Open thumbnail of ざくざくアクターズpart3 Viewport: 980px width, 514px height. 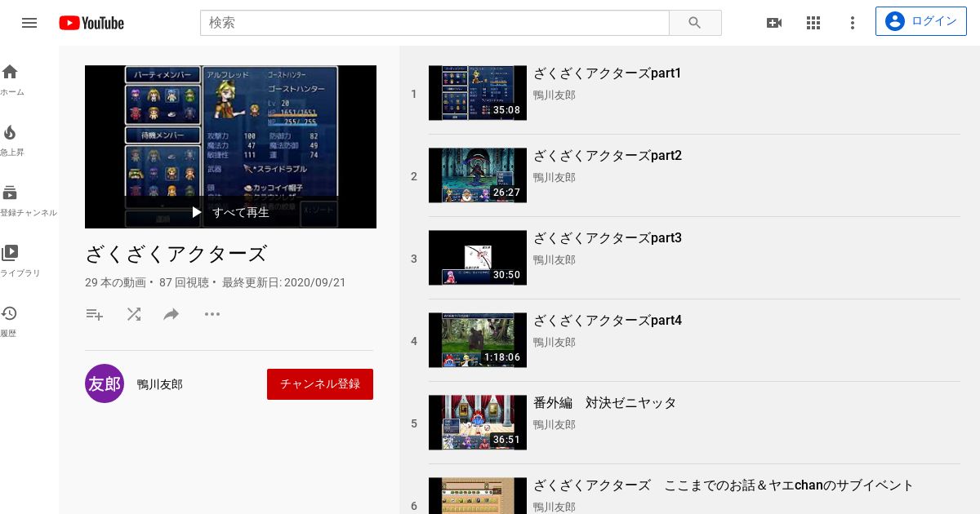478,258
